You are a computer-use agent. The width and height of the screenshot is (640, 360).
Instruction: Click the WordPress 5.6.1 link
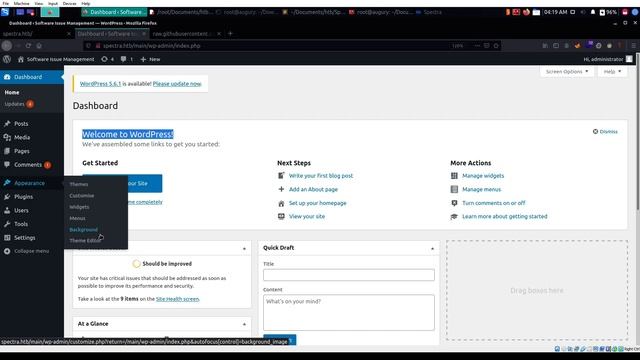100,84
